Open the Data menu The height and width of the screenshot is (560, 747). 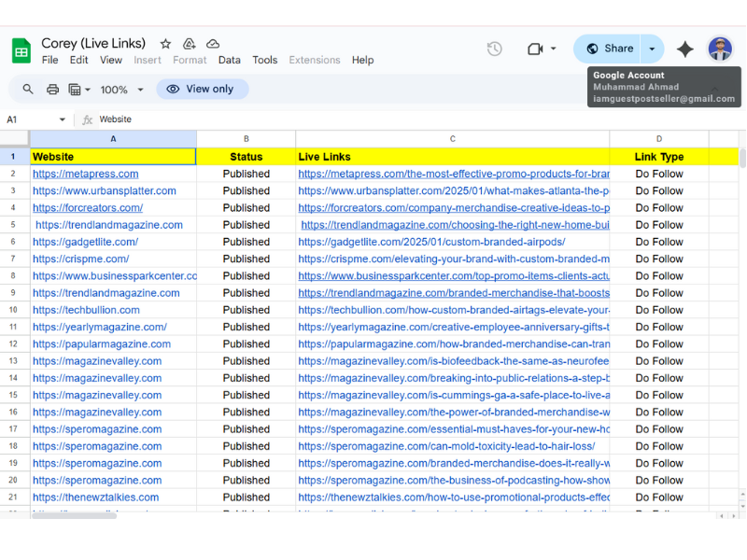229,60
